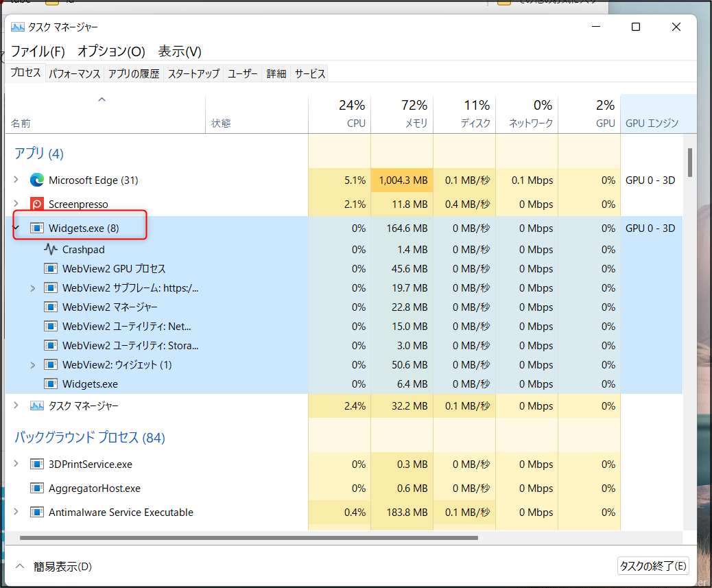This screenshot has width=712, height=588.
Task: Sort by the 状態 column header
Action: tap(257, 115)
